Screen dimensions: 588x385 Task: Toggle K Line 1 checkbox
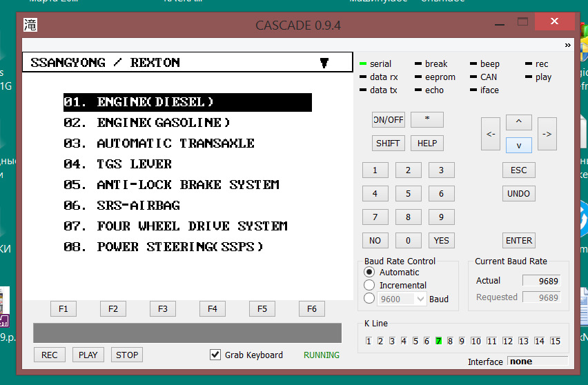point(369,341)
